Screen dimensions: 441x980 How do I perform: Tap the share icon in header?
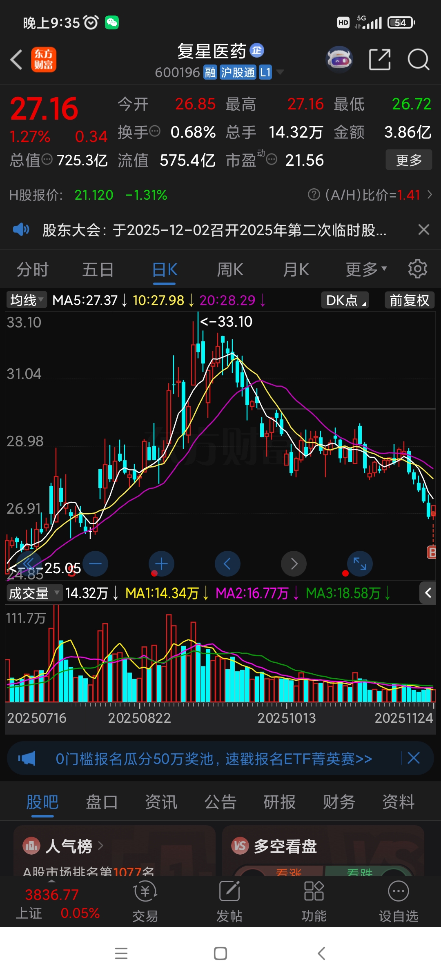pos(380,60)
